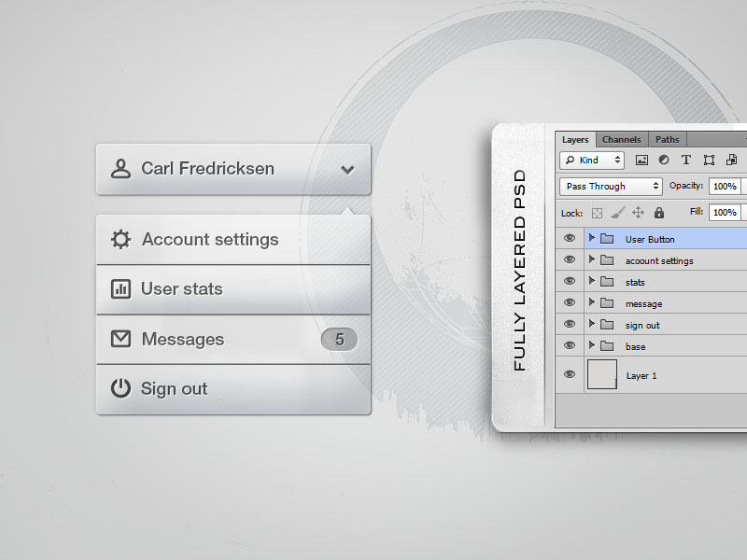Select the 'Layer 1' layer name
Screen dimensions: 747x560
pyautogui.click(x=641, y=376)
